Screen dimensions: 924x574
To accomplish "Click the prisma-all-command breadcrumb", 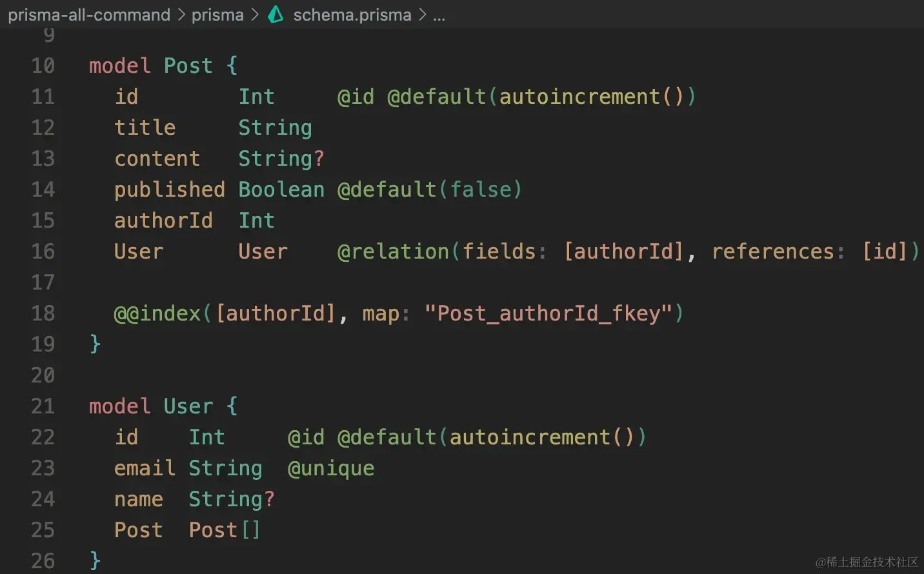I will 89,15.
